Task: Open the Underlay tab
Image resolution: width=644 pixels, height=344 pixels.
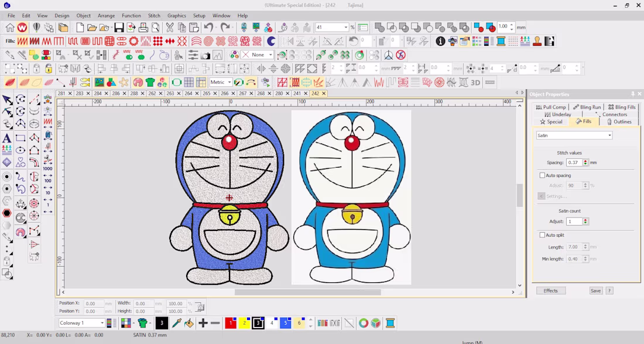Action: pos(558,114)
